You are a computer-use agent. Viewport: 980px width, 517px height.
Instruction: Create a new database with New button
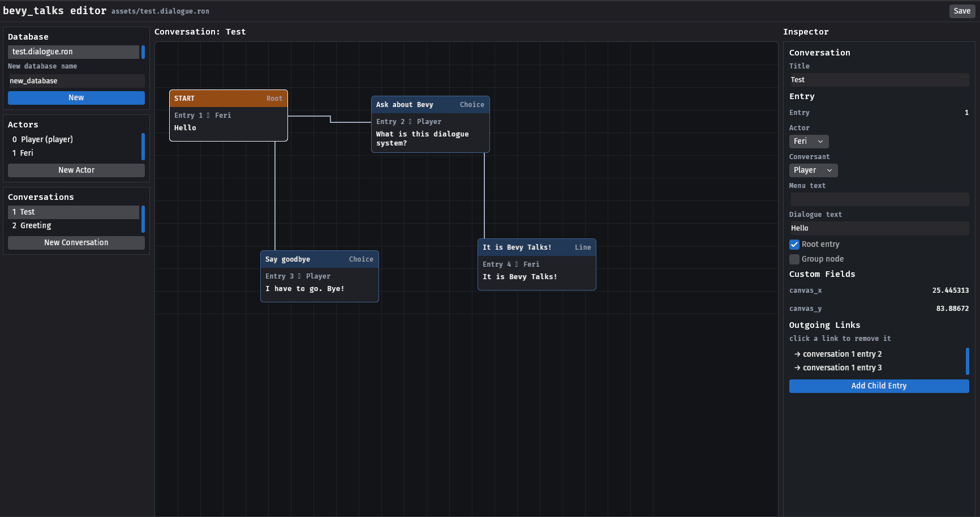coord(76,98)
